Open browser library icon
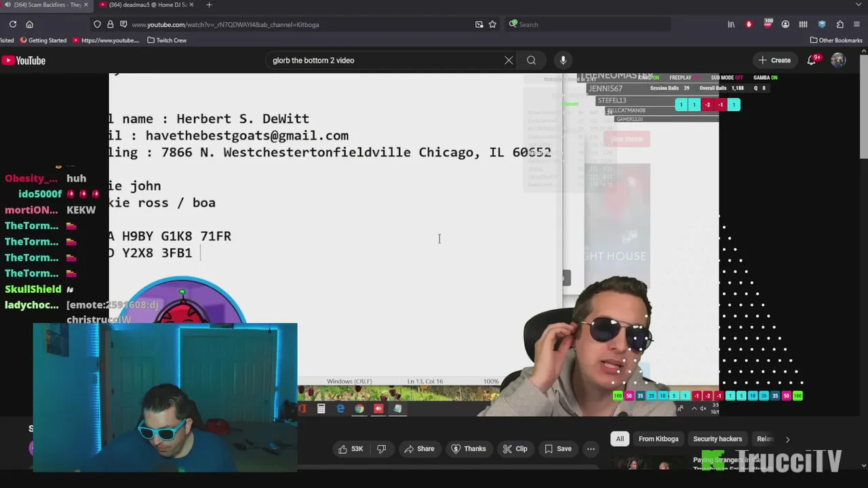Image resolution: width=868 pixels, height=488 pixels. (x=731, y=24)
